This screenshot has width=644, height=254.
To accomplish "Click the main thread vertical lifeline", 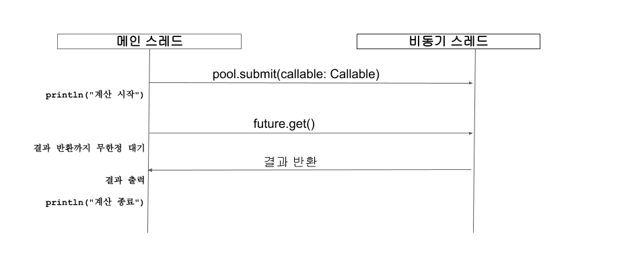I will click(x=149, y=141).
